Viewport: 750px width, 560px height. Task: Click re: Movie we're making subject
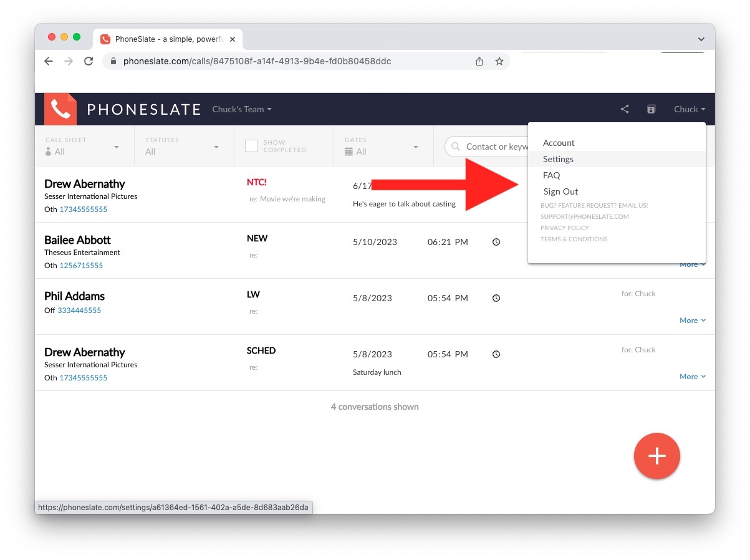(x=287, y=199)
